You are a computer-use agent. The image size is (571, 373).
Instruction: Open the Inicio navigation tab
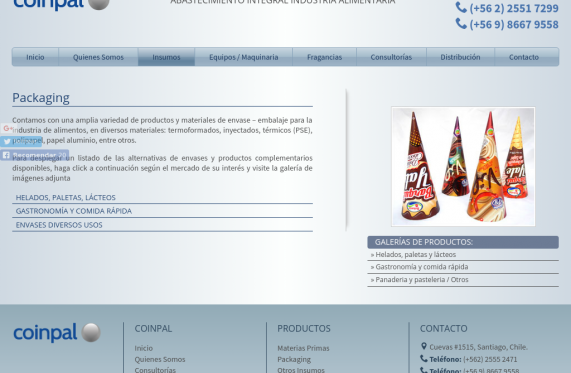(x=35, y=57)
